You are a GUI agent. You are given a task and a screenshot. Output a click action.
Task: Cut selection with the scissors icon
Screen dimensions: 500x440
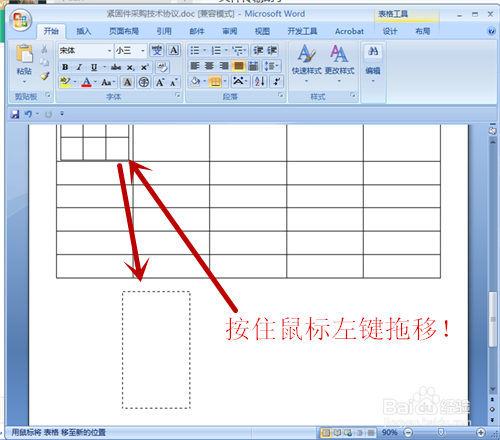(x=44, y=49)
